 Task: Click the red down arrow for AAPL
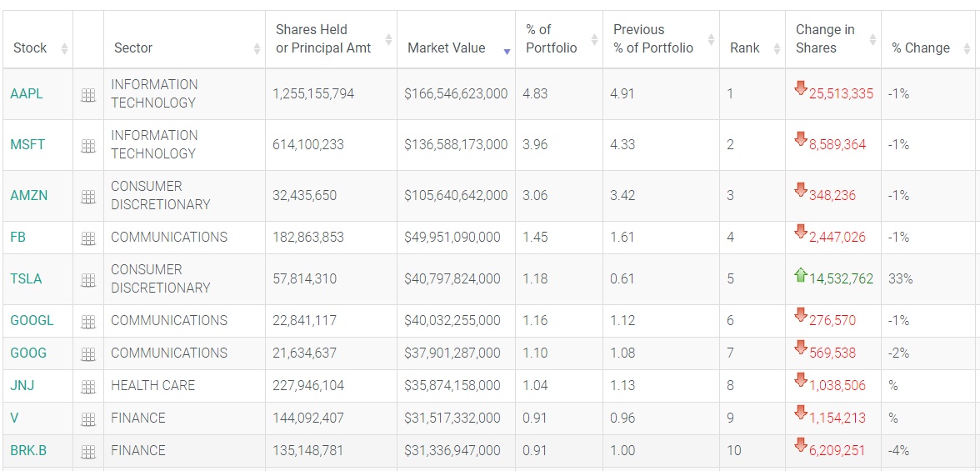(801, 89)
